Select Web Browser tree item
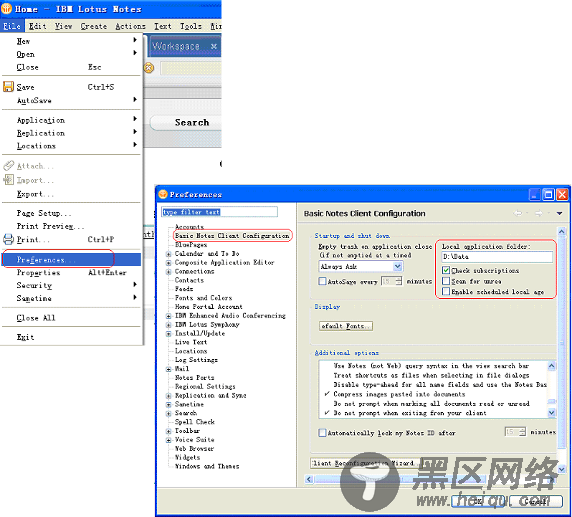 click(x=194, y=448)
